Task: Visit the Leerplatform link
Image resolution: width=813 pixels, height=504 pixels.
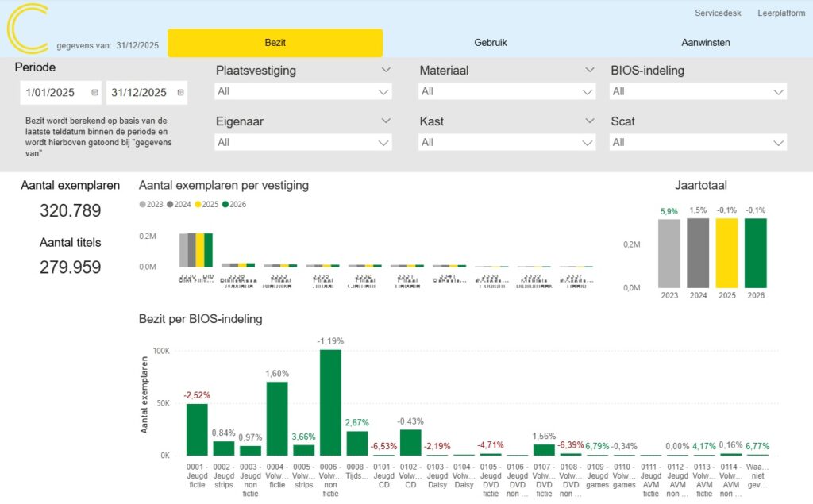Action: pos(781,13)
